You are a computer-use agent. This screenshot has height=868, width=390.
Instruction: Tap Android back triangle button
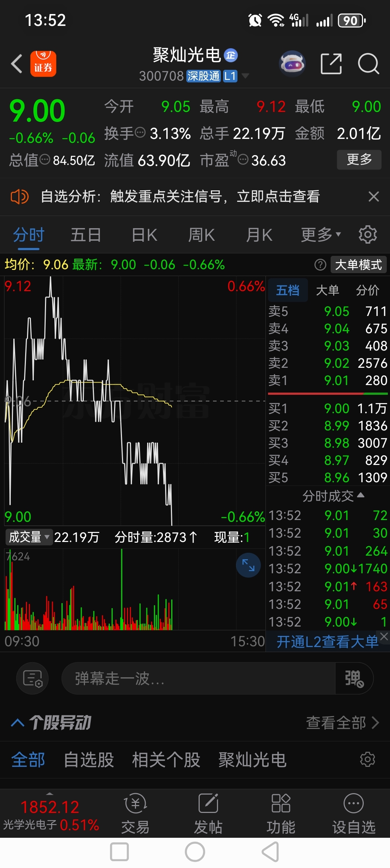click(x=271, y=852)
